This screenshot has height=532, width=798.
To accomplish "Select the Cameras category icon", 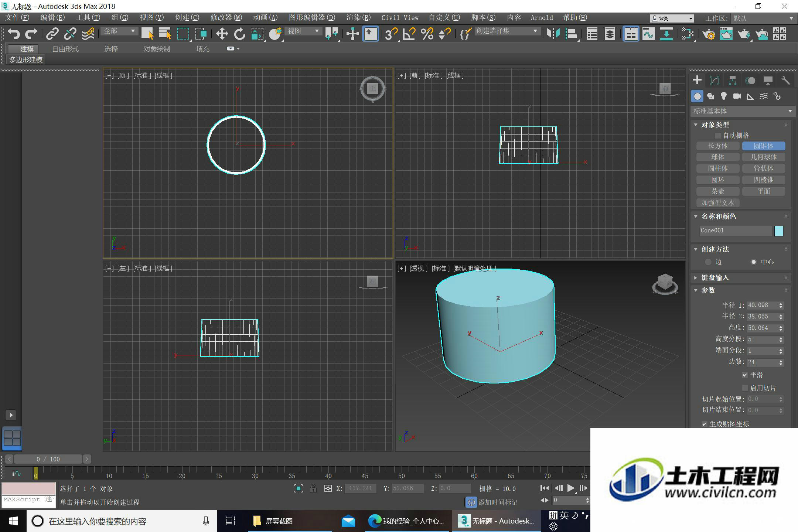I will (x=737, y=96).
